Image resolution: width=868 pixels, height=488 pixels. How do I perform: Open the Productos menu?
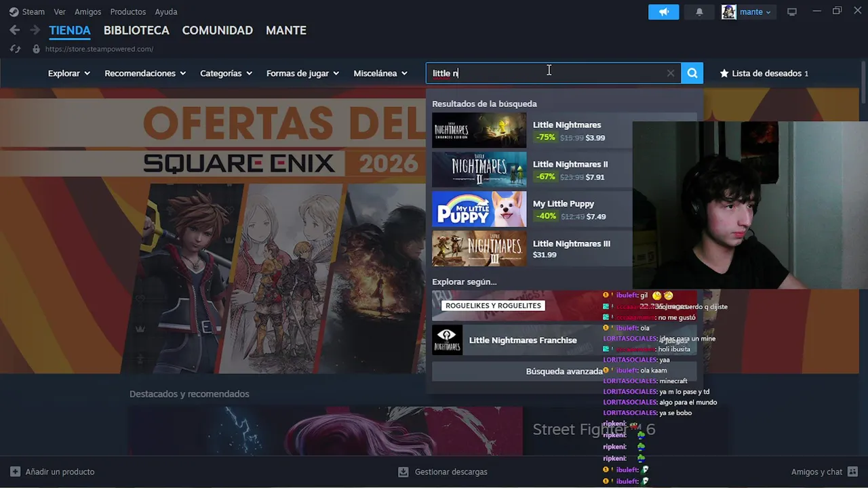[128, 12]
